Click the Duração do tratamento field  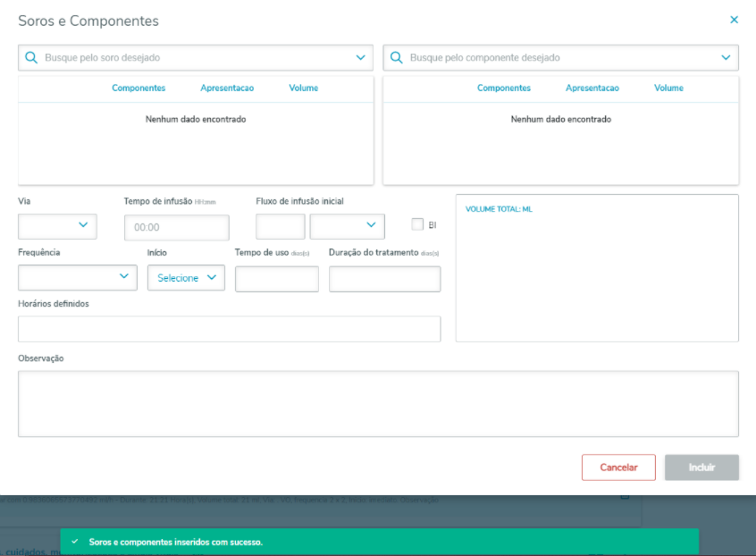pyautogui.click(x=385, y=279)
